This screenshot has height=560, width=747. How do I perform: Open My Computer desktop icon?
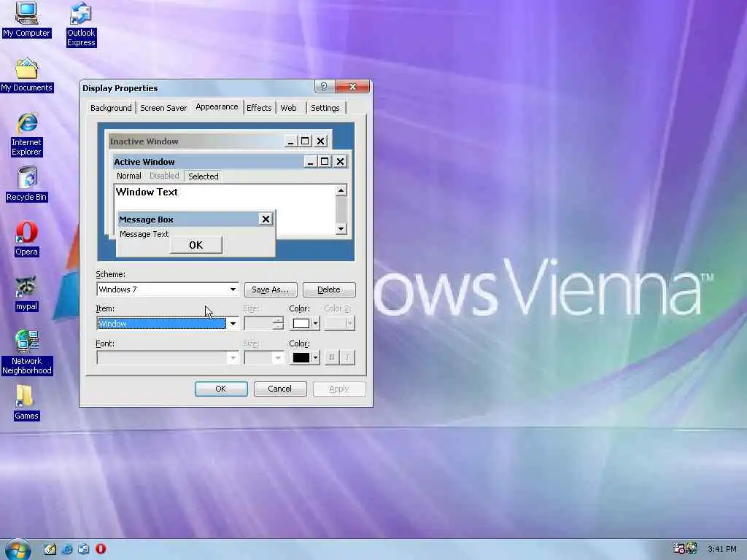(26, 19)
